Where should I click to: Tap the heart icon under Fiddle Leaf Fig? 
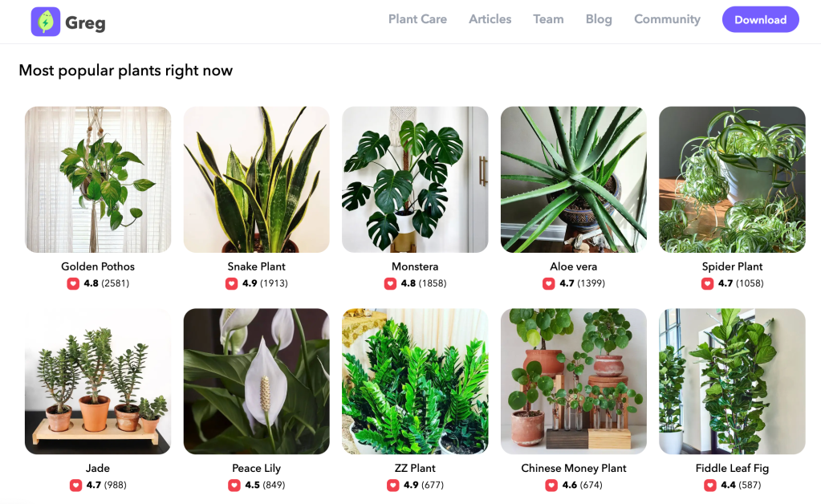pyautogui.click(x=710, y=485)
